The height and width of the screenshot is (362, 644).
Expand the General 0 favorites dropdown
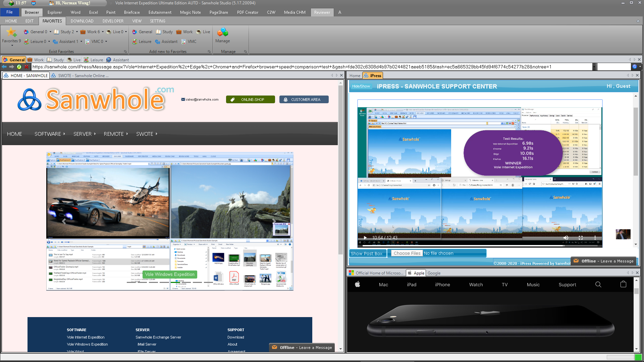click(x=51, y=32)
